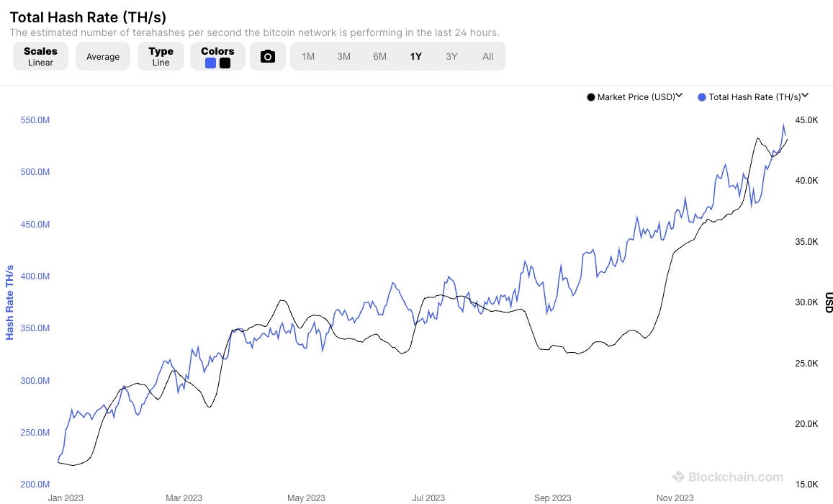
Task: Toggle the Average button
Action: tap(103, 56)
